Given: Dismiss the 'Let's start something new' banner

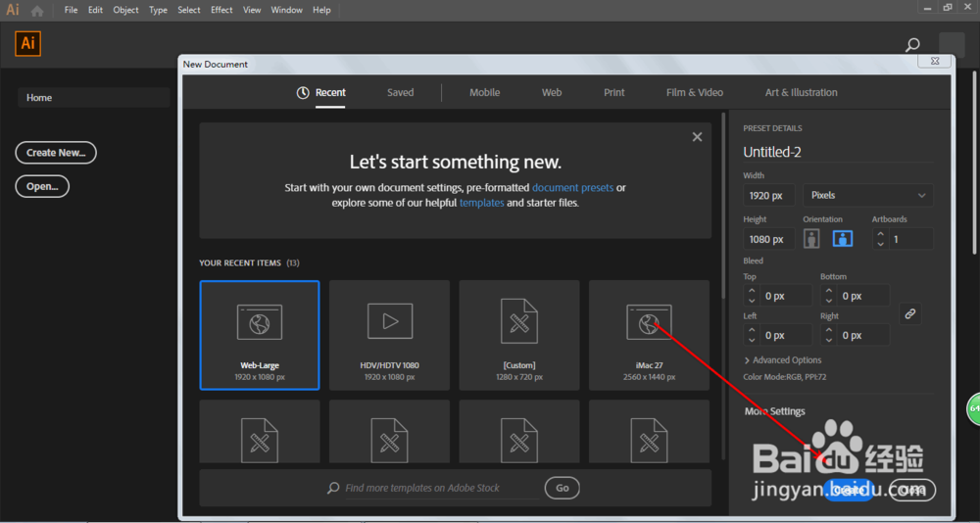Looking at the screenshot, I should click(x=697, y=137).
